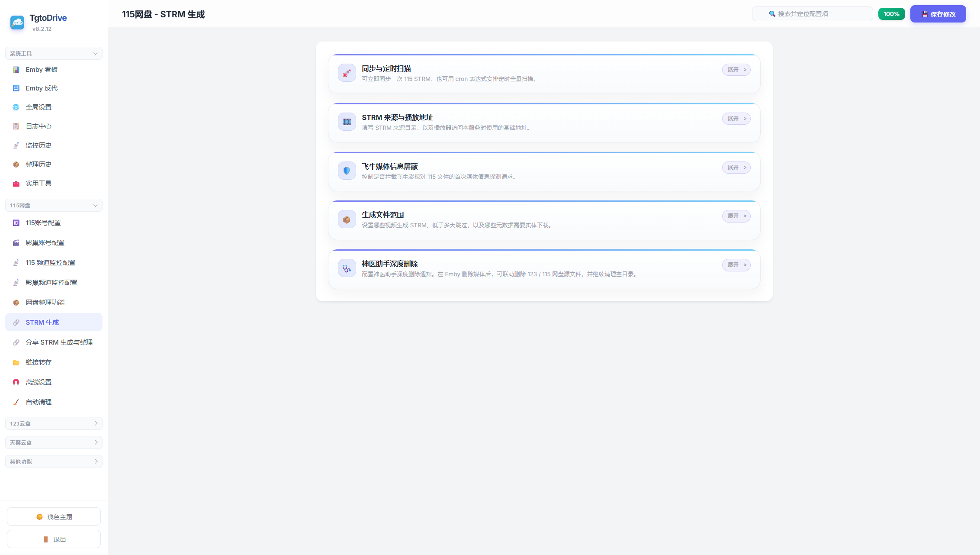The height and width of the screenshot is (555, 980).
Task: Click the 115 频道监控配置 satellite icon
Action: [x=16, y=263]
